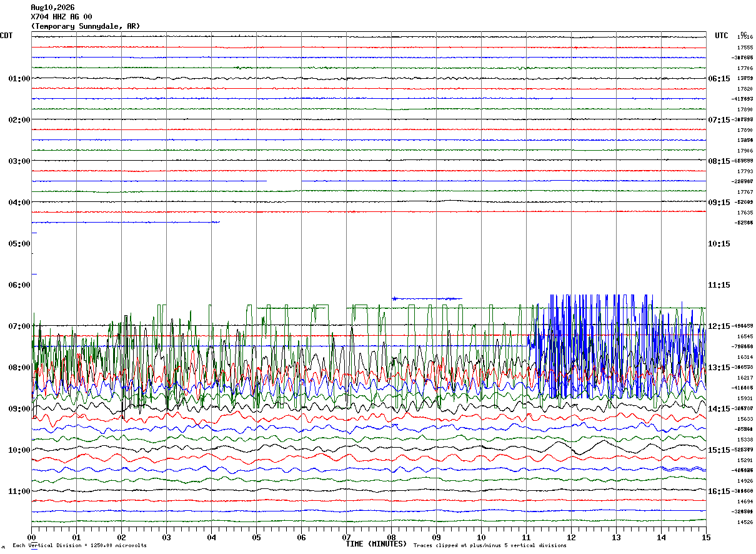Click the DC offset column header
Screen dimensions: 756x554
tap(744, 34)
